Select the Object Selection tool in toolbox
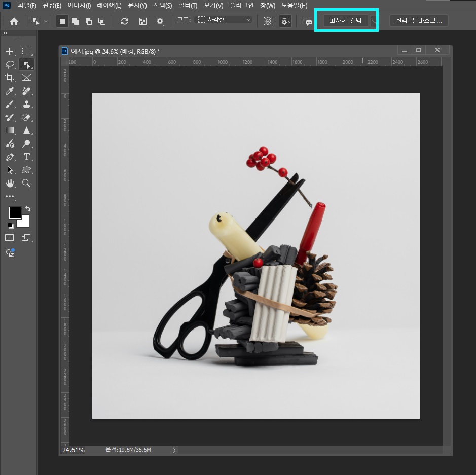The width and height of the screenshot is (476, 475). click(26, 64)
